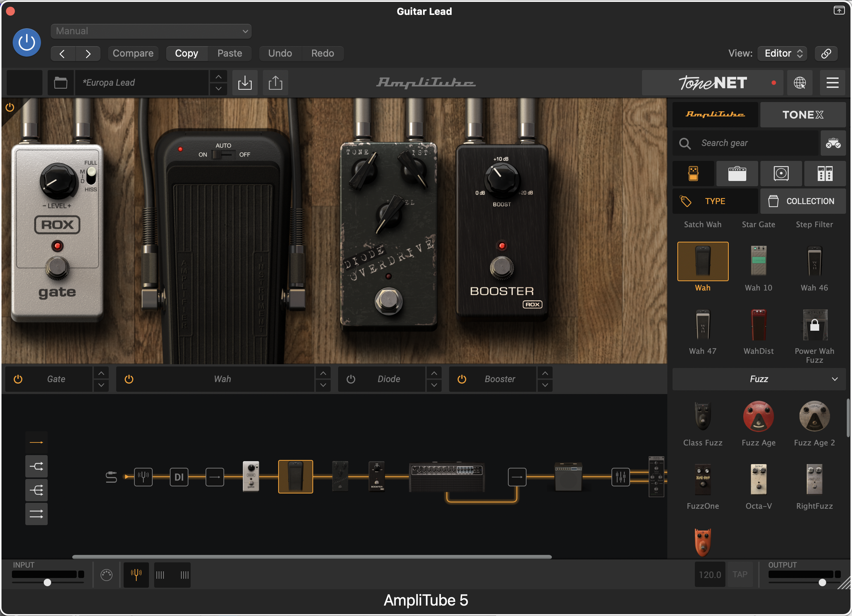Image resolution: width=852 pixels, height=616 pixels.
Task: Open the preset browser folder icon
Action: tap(60, 83)
